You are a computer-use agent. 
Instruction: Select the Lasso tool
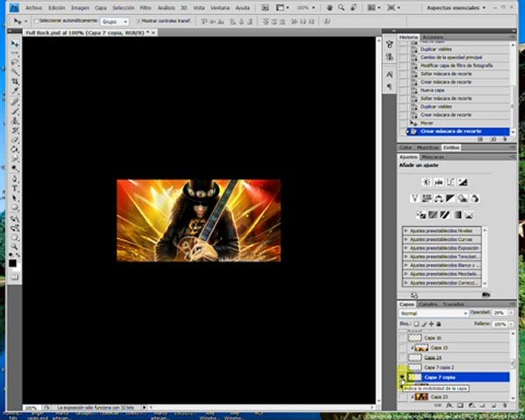[15, 62]
